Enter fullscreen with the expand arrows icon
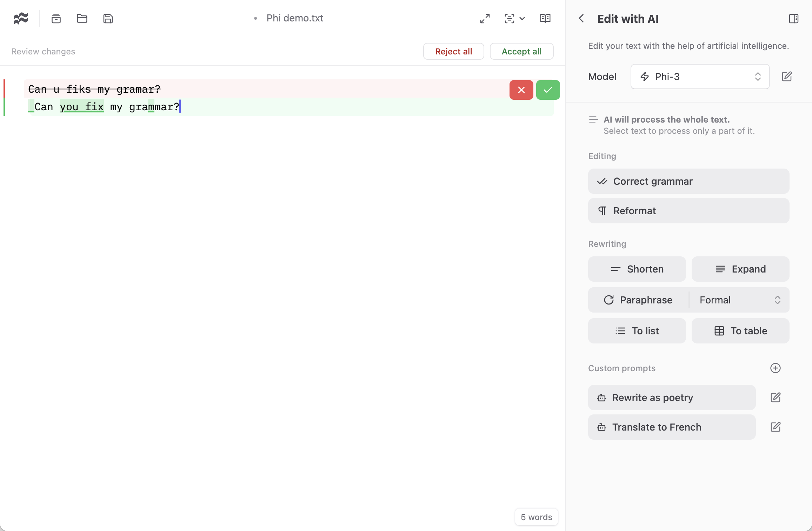Screen dimensions: 812x531 485,18
